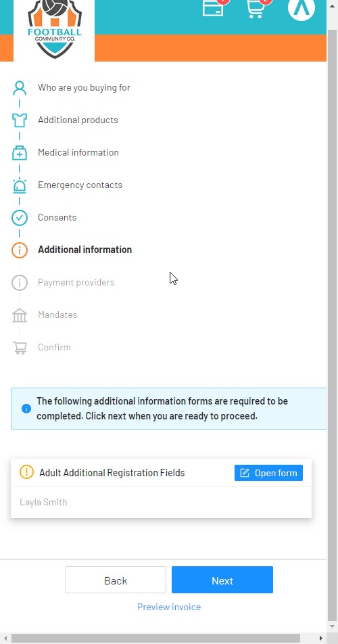Select the Medical information step label
Screen dimensions: 338x644
tap(78, 152)
